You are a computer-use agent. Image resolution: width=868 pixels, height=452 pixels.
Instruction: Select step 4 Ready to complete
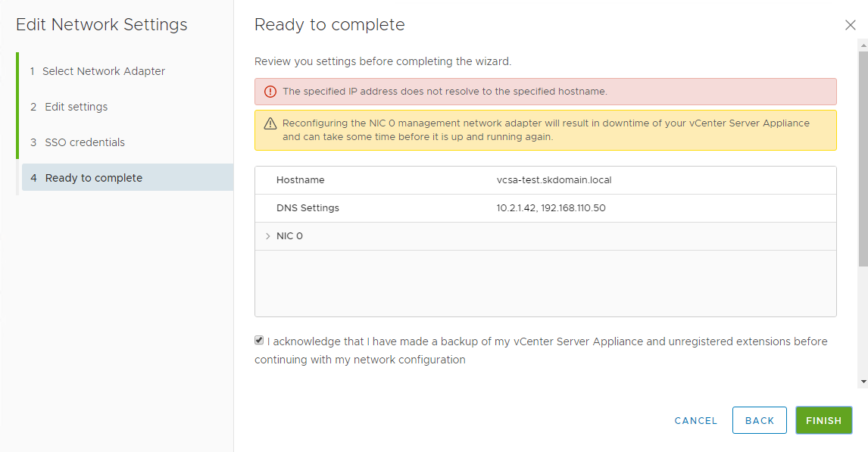tap(127, 178)
